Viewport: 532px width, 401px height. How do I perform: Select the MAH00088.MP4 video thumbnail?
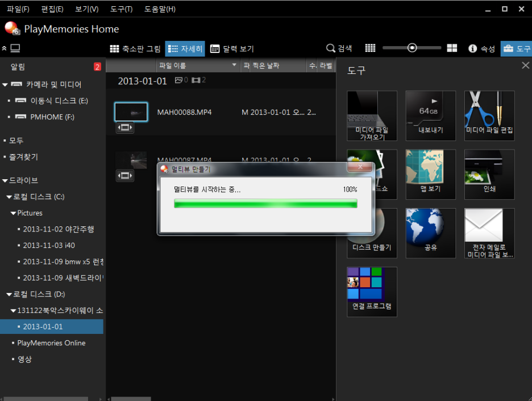(131, 111)
